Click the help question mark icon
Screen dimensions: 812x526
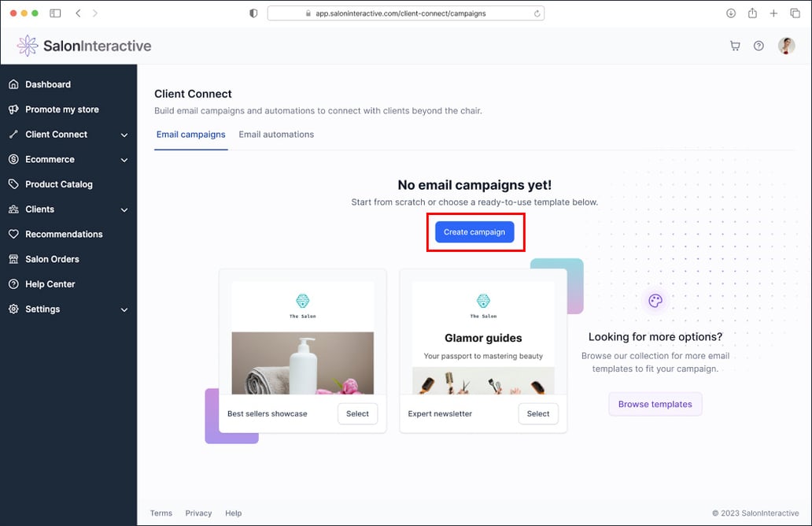pyautogui.click(x=758, y=46)
